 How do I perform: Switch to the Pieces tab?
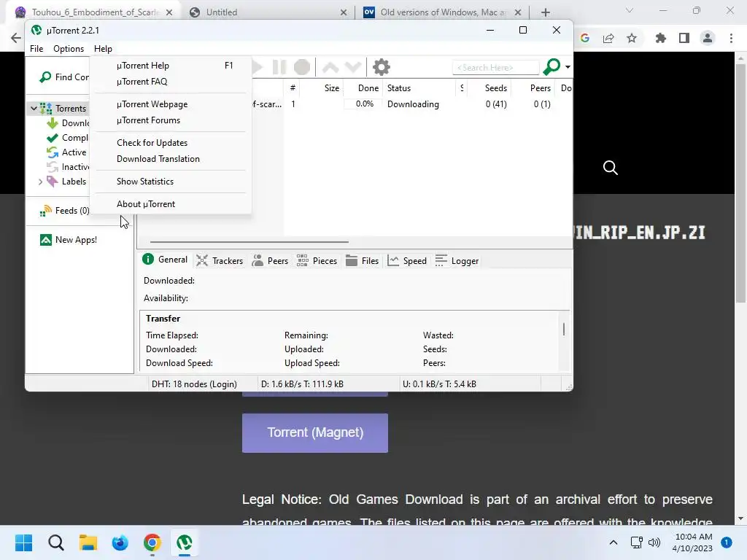click(x=317, y=260)
